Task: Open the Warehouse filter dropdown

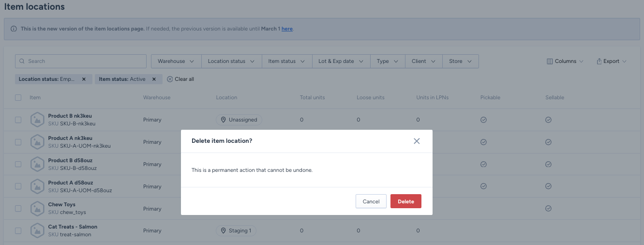Action: (176, 61)
